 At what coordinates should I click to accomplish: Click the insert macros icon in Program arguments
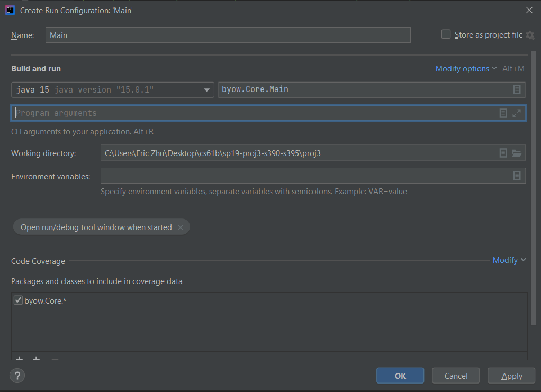503,113
